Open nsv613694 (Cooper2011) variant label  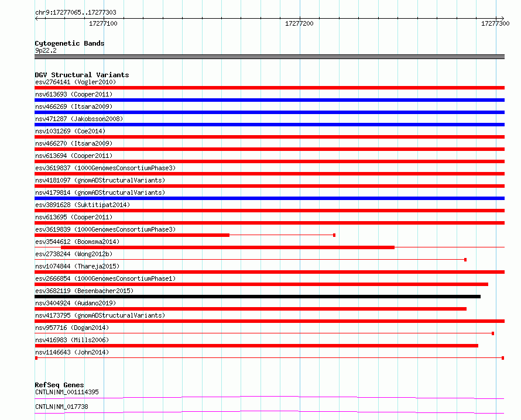[x=74, y=156]
